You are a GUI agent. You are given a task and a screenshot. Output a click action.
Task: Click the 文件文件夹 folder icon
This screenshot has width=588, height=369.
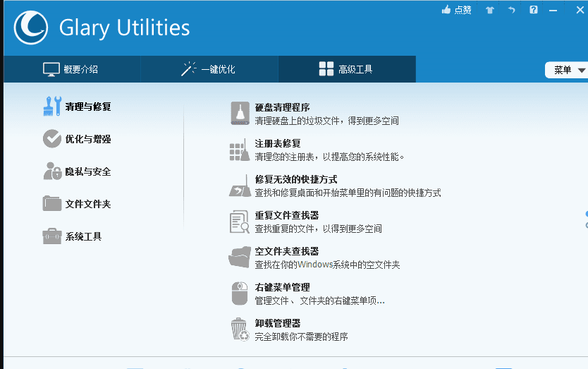pyautogui.click(x=52, y=204)
